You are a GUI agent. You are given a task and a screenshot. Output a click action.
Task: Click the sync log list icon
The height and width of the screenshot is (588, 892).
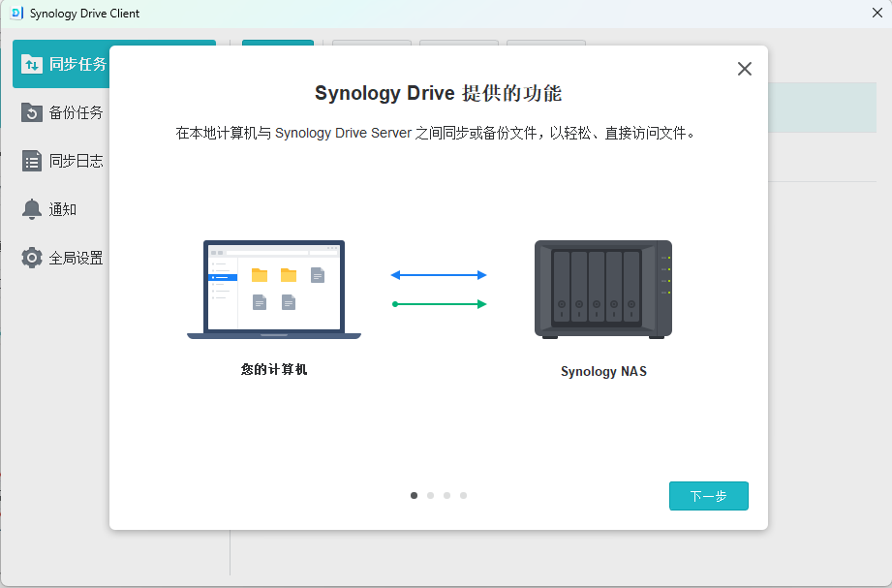point(32,161)
